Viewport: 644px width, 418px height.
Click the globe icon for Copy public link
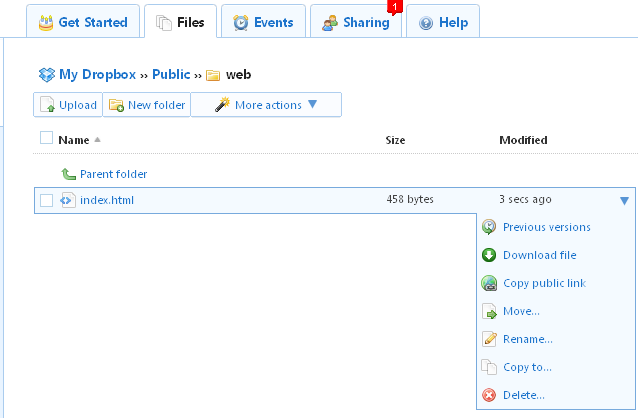(489, 283)
